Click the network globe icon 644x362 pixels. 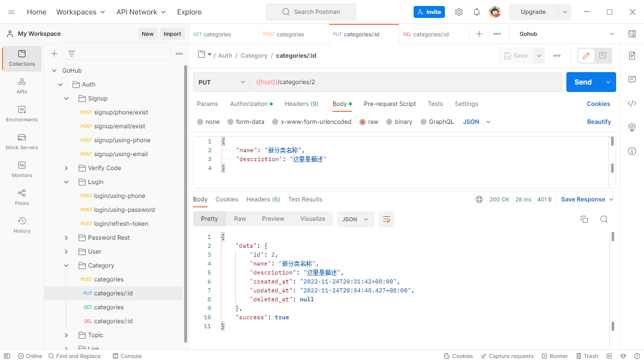point(479,199)
